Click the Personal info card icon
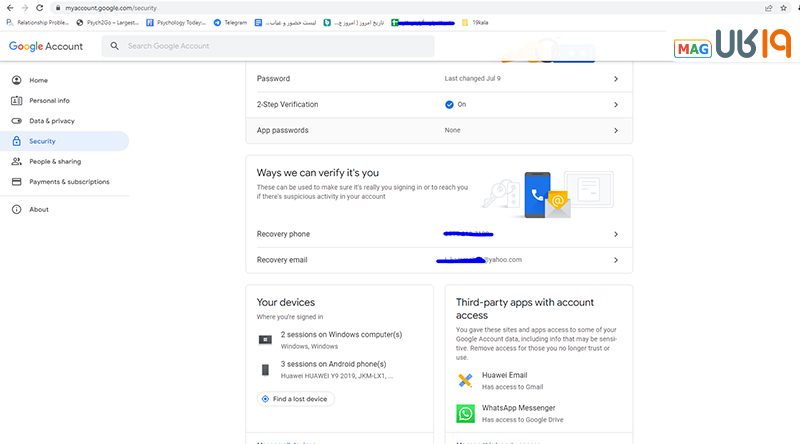Screen dimensions: 800x444 [17, 100]
